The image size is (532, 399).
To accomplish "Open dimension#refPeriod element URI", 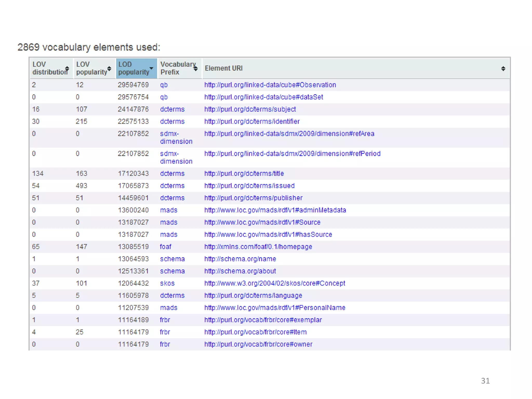I will [292, 154].
